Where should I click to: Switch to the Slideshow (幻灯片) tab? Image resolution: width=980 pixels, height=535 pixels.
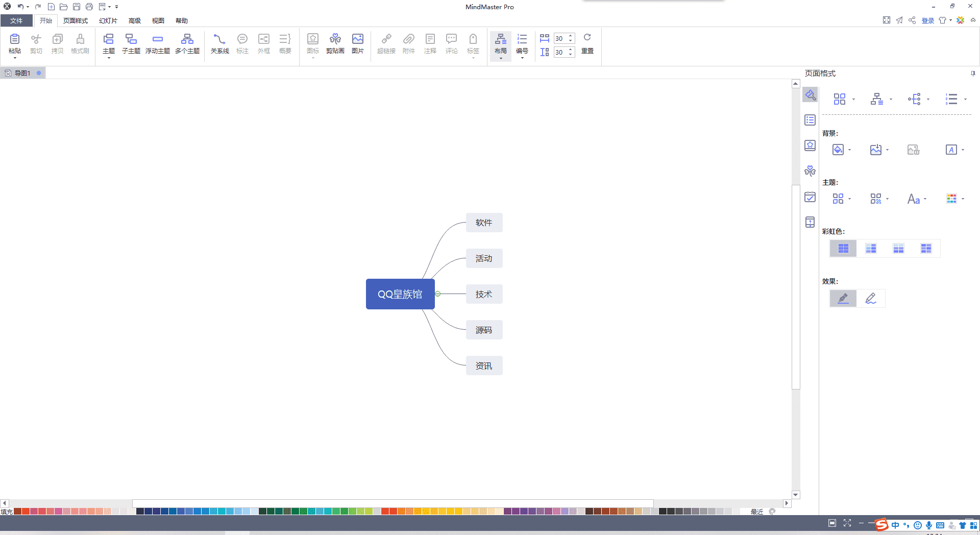(x=108, y=21)
